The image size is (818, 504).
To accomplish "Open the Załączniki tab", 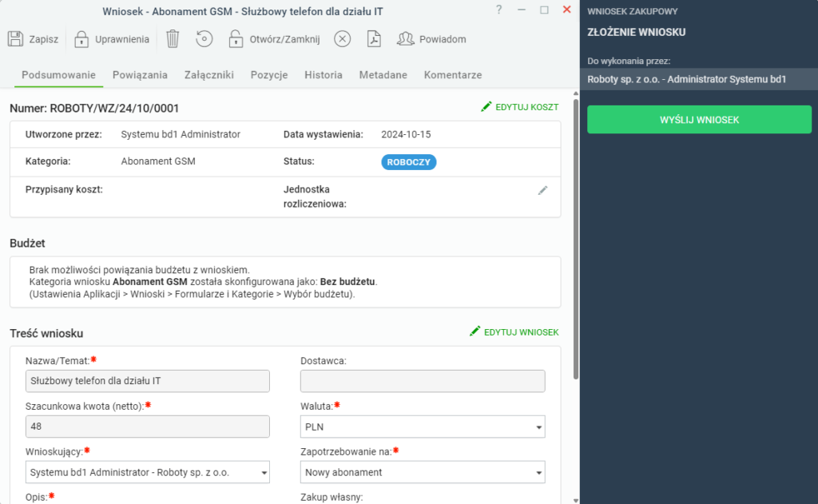I will (x=209, y=75).
